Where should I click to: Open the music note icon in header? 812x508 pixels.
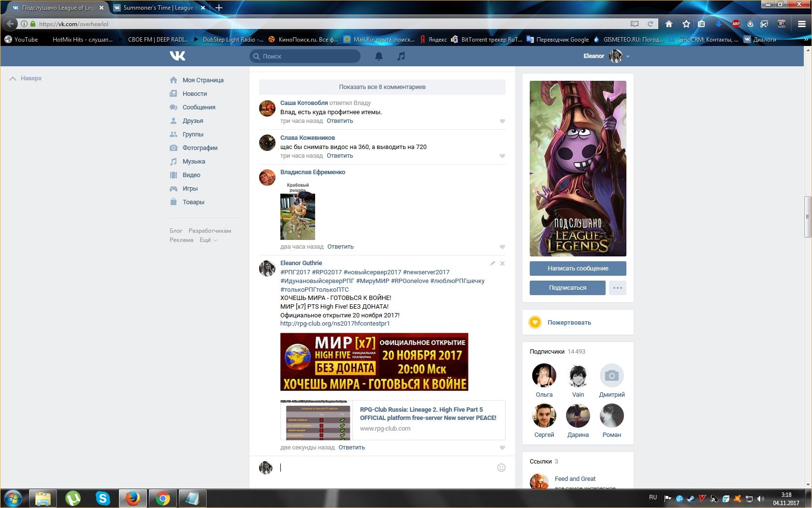point(401,56)
